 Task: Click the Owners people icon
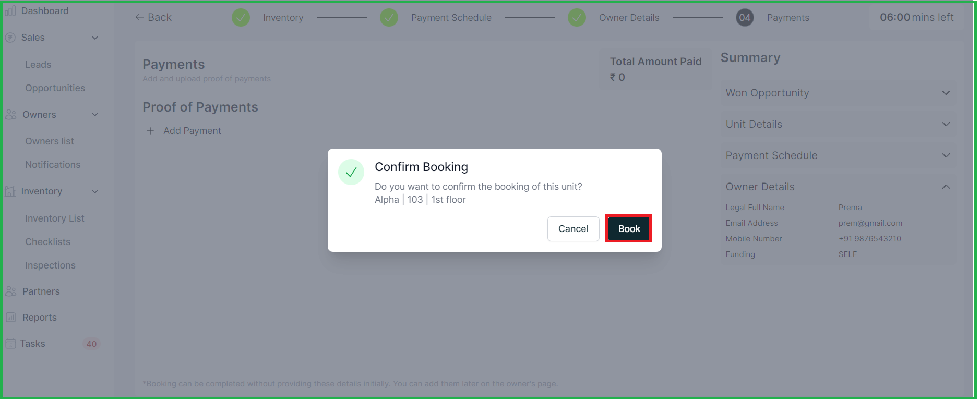(10, 115)
